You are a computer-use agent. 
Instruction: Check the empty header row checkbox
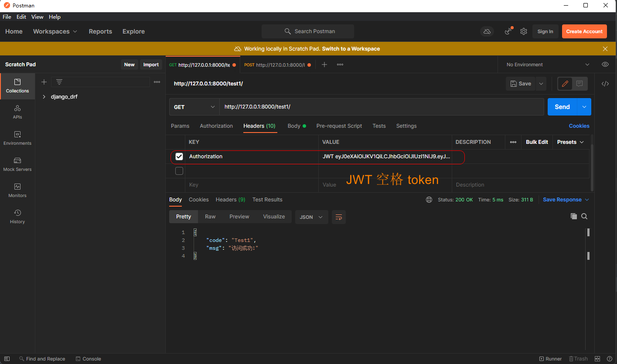click(179, 171)
